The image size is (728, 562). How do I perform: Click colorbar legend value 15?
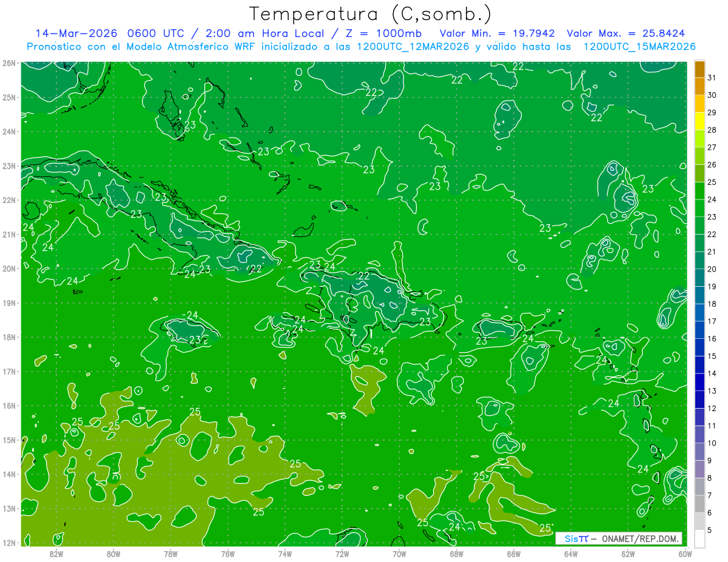712,356
